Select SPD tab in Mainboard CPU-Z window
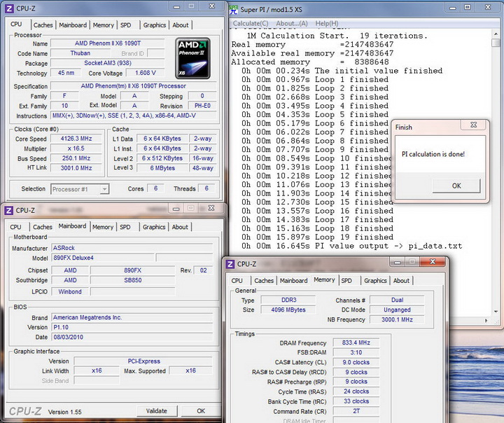504x423 pixels. (x=125, y=227)
